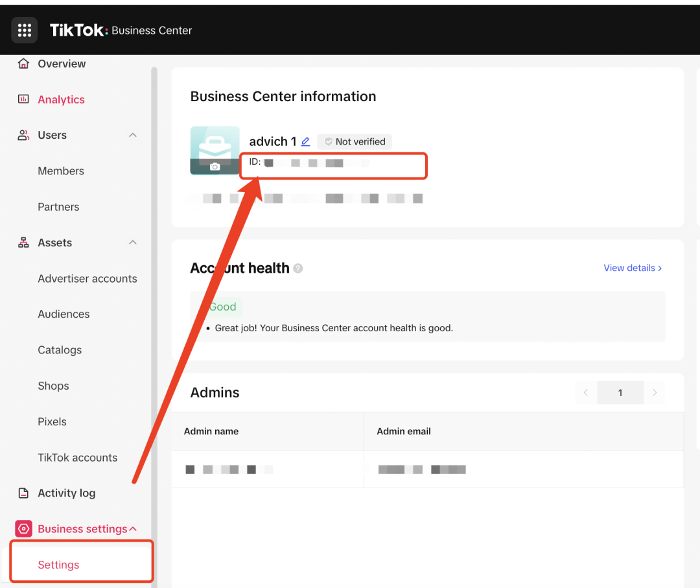Click the Analytics chart icon

point(24,99)
